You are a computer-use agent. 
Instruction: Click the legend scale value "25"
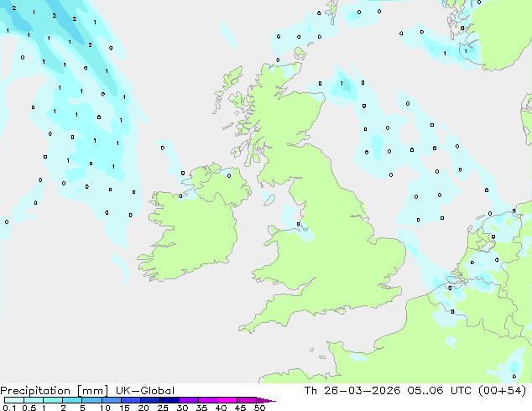click(163, 408)
